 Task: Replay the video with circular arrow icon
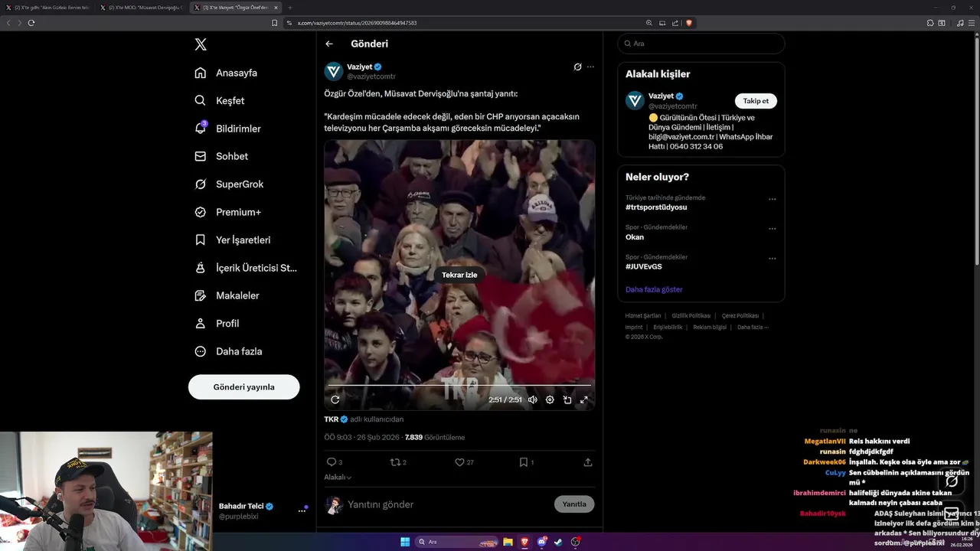click(335, 399)
